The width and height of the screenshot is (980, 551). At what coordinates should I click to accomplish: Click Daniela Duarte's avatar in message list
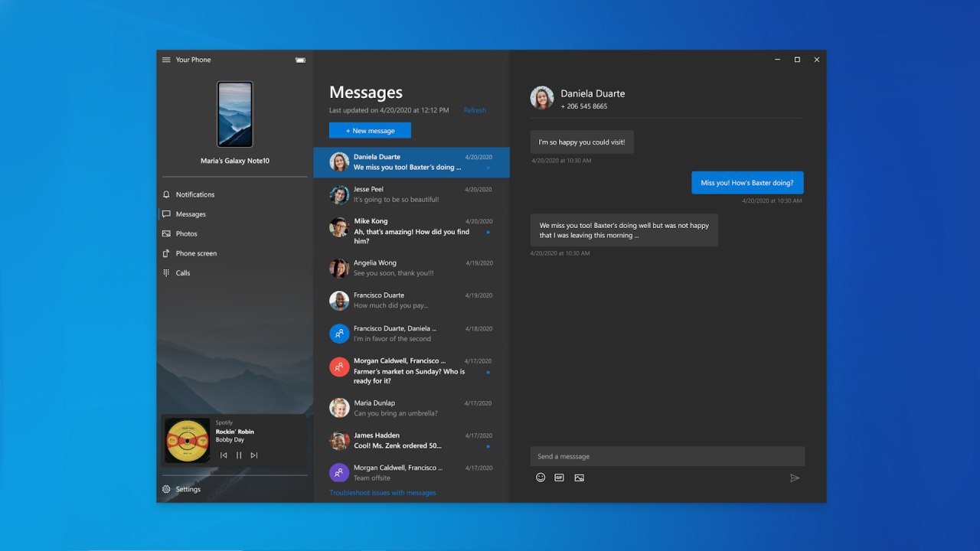pos(339,161)
